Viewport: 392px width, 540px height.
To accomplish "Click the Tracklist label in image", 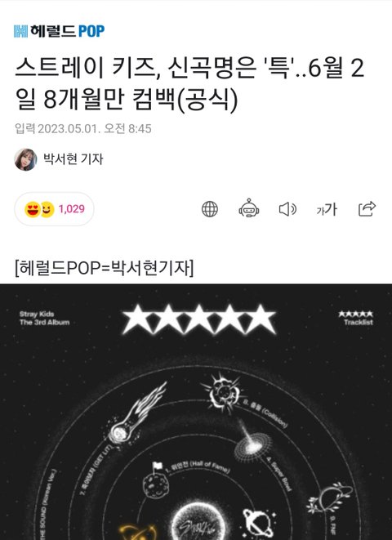I will tap(359, 323).
